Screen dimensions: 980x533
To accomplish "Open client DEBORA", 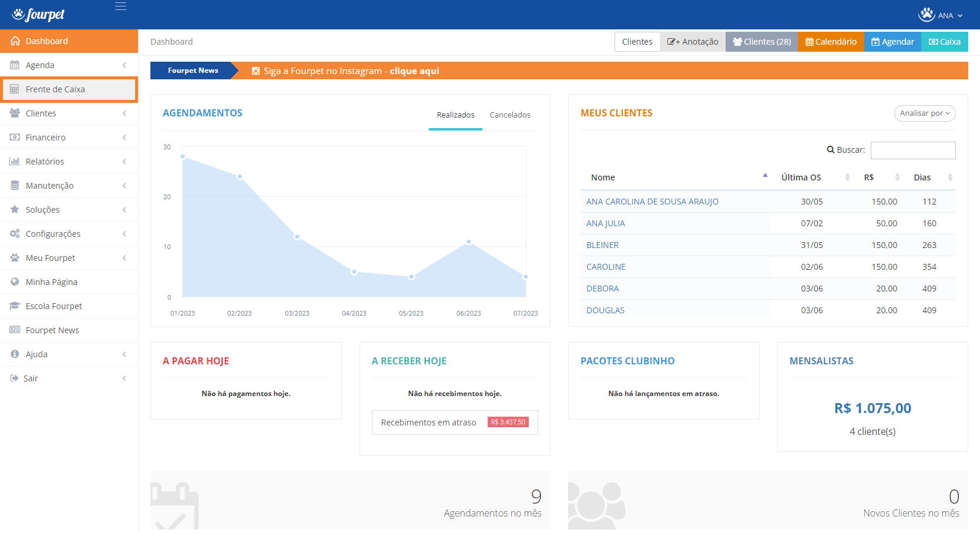I will tap(602, 289).
